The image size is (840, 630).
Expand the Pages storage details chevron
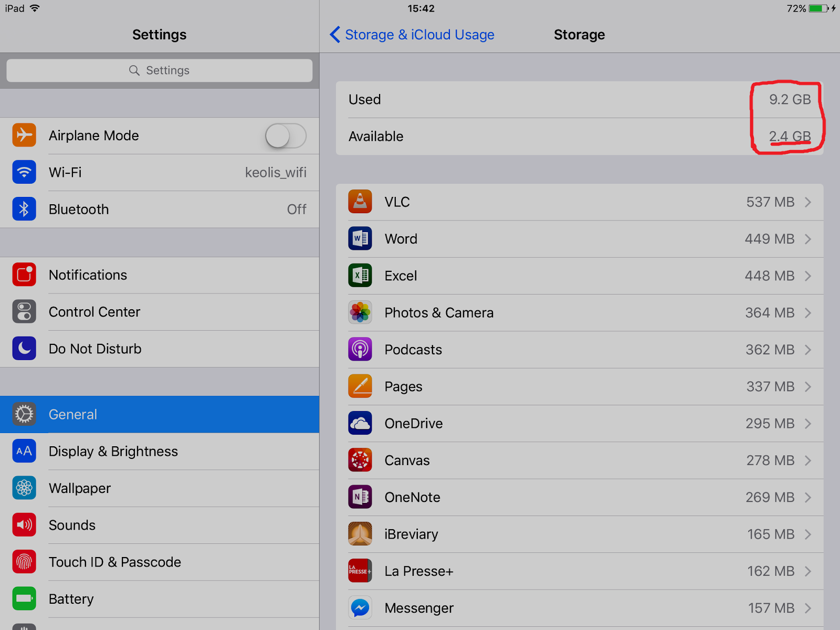coord(808,387)
